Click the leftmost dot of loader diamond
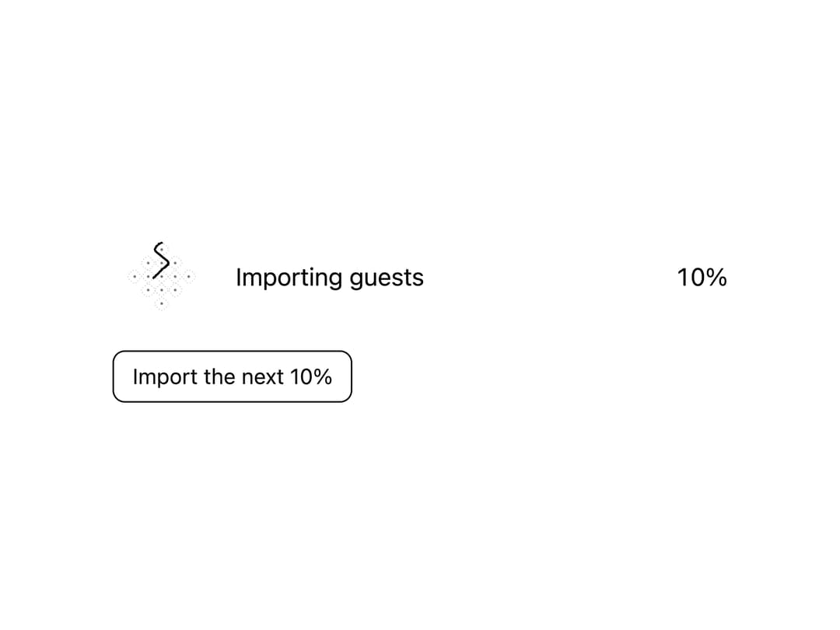This screenshot has height=630, width=840. pos(135,276)
